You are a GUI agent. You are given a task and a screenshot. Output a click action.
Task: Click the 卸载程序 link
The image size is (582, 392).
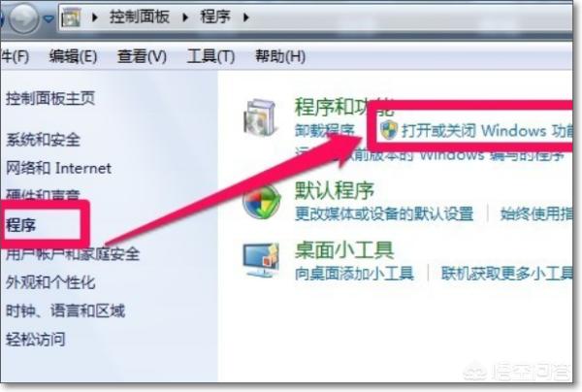coord(325,130)
